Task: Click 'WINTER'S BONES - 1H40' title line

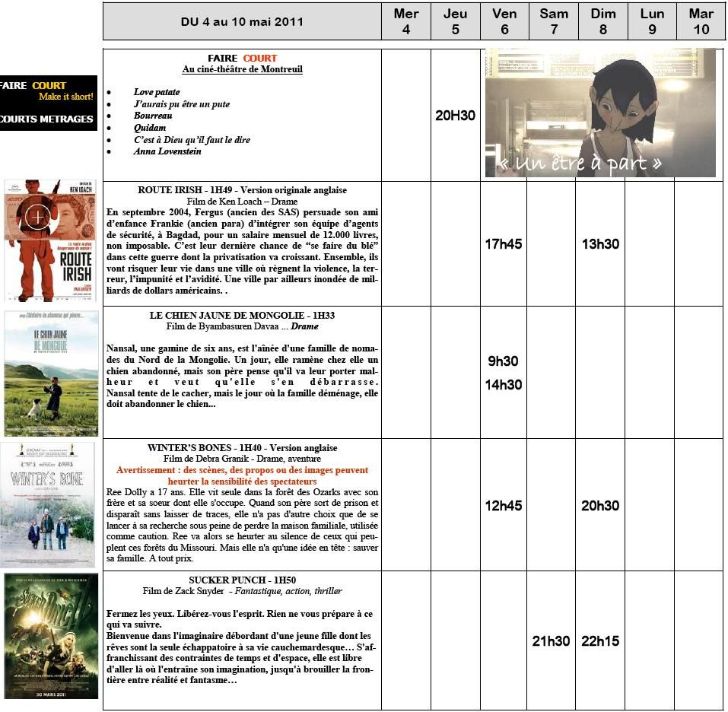Action: click(243, 448)
